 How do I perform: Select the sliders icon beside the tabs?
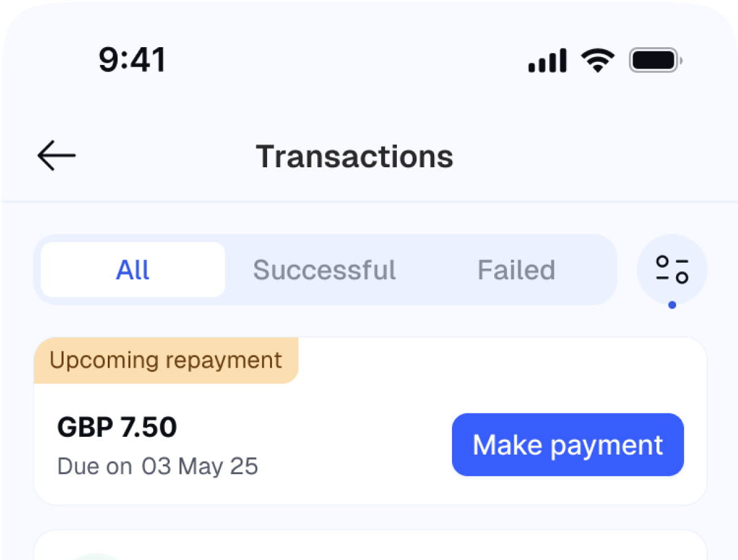pos(672,270)
